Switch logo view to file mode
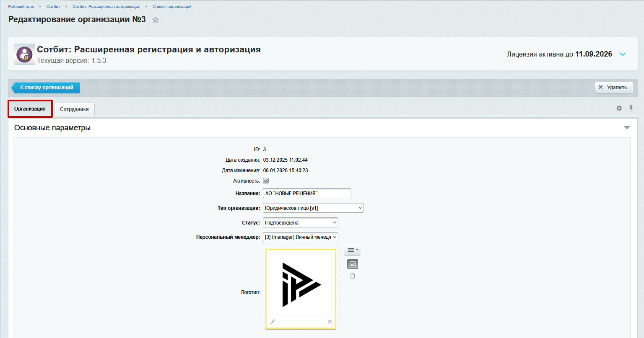644x338 pixels. [353, 276]
